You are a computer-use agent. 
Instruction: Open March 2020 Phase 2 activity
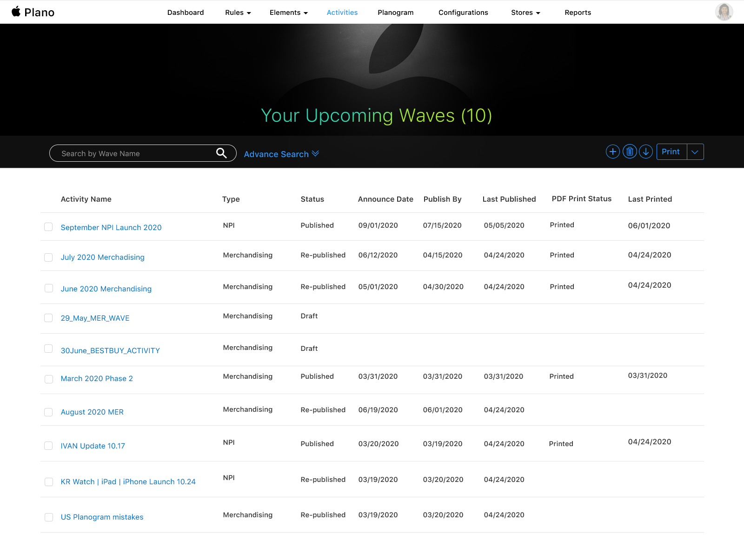[97, 378]
